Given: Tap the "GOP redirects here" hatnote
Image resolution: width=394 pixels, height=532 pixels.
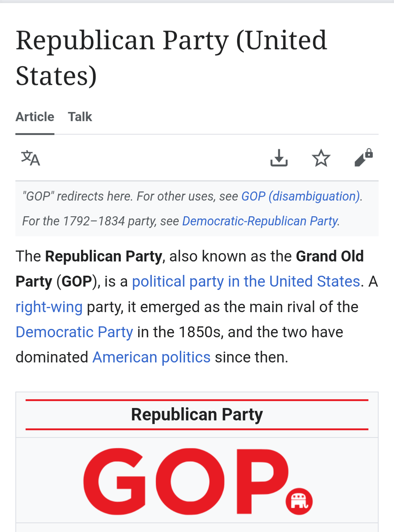Looking at the screenshot, I should coord(131,197).
